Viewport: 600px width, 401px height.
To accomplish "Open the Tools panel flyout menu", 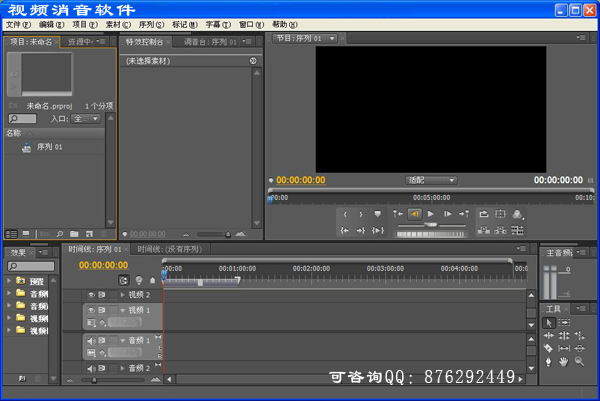I will click(x=581, y=308).
